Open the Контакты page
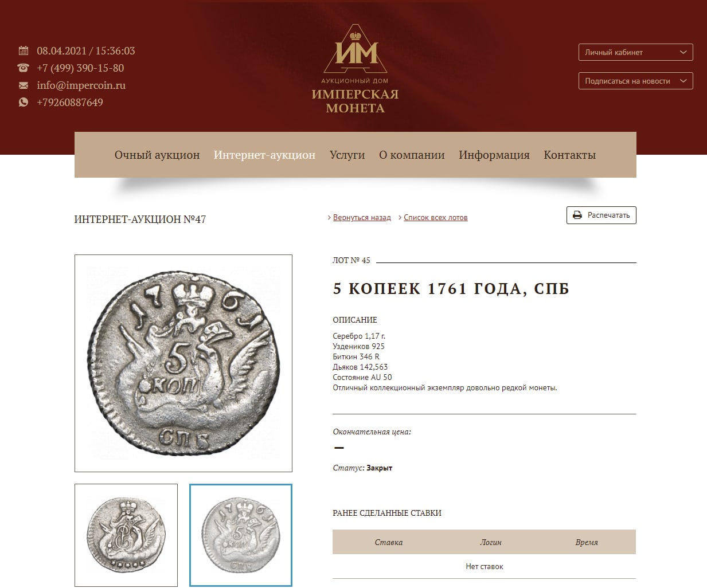 (569, 155)
